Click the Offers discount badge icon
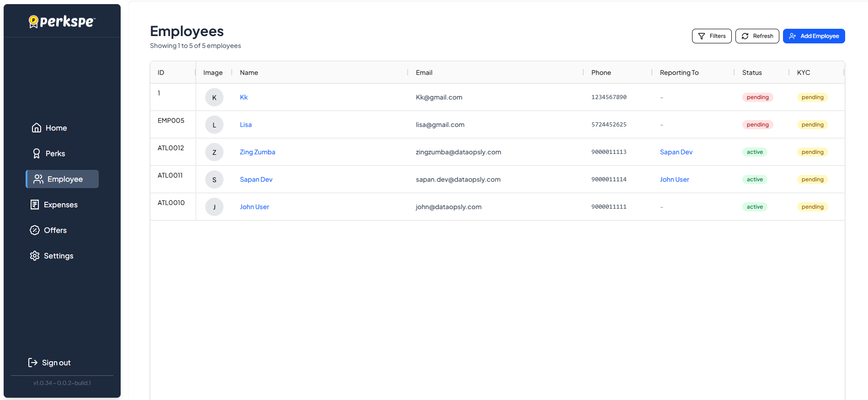 pos(35,230)
